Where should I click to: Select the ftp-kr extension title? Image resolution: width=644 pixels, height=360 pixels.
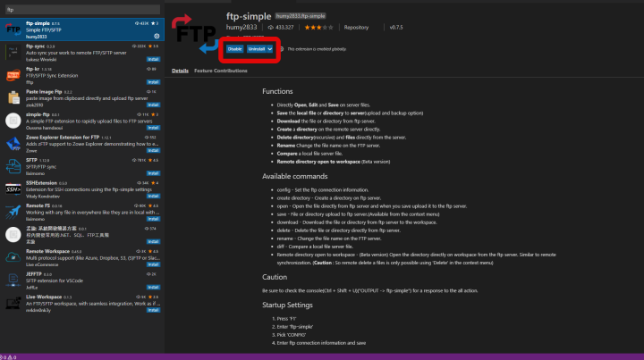click(32, 69)
